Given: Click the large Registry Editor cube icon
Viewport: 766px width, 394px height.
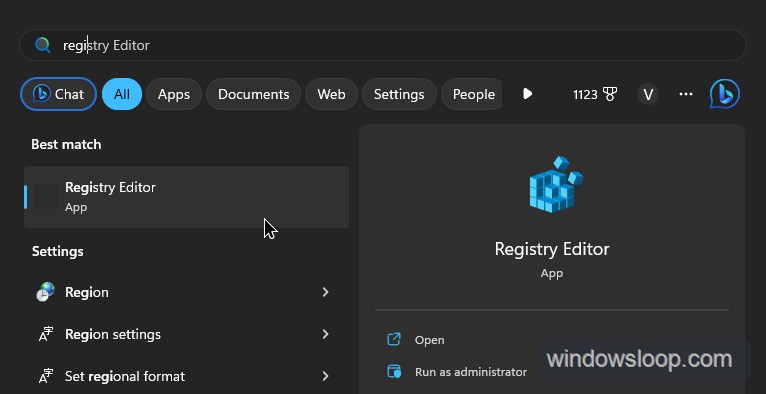Looking at the screenshot, I should click(556, 185).
